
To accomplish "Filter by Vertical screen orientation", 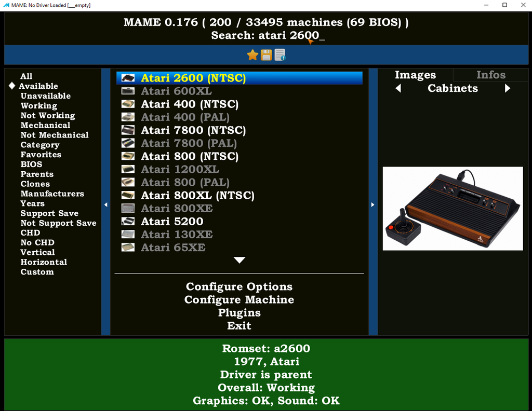I will (37, 252).
